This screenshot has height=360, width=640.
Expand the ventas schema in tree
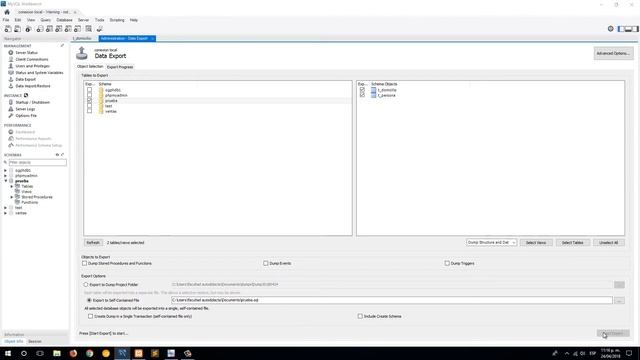click(x=5, y=213)
